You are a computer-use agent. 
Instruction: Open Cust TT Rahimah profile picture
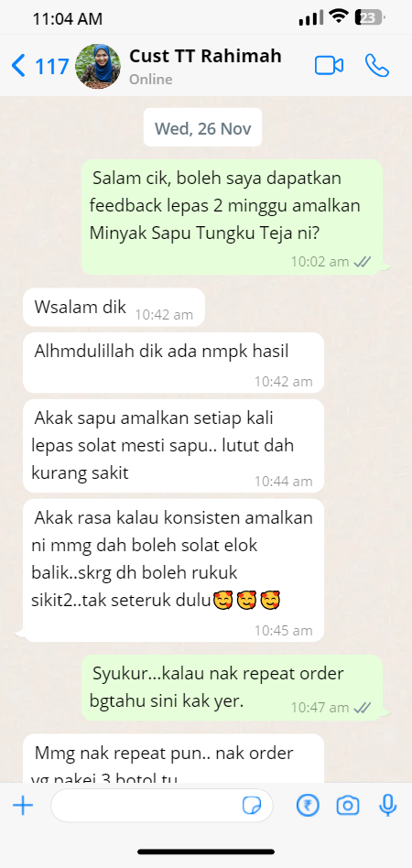pyautogui.click(x=98, y=67)
